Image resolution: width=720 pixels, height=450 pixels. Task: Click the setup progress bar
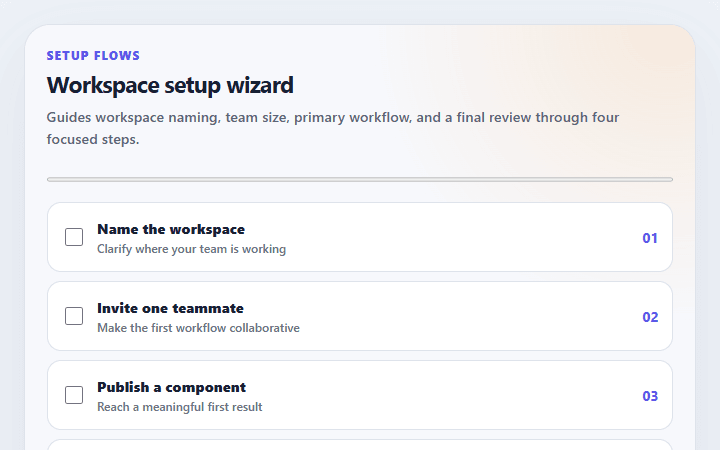click(x=360, y=180)
